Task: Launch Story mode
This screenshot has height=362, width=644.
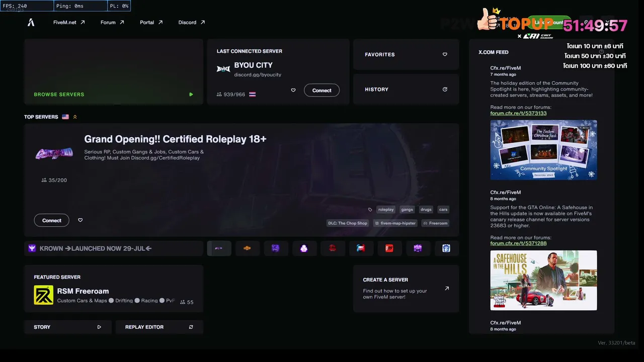Action: pyautogui.click(x=68, y=327)
